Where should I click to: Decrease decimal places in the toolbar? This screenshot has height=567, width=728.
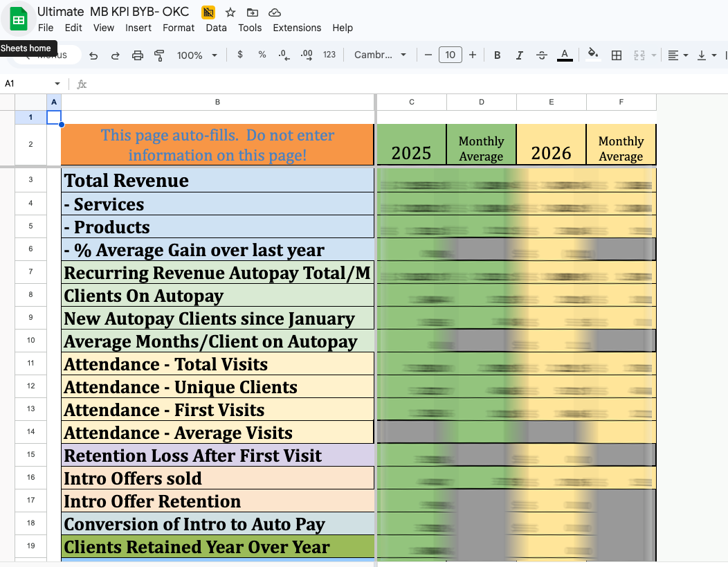(283, 55)
